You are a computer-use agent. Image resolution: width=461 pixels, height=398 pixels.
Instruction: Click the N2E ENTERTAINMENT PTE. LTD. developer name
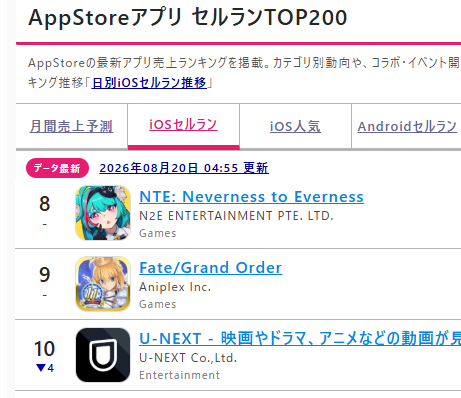pyautogui.click(x=236, y=216)
